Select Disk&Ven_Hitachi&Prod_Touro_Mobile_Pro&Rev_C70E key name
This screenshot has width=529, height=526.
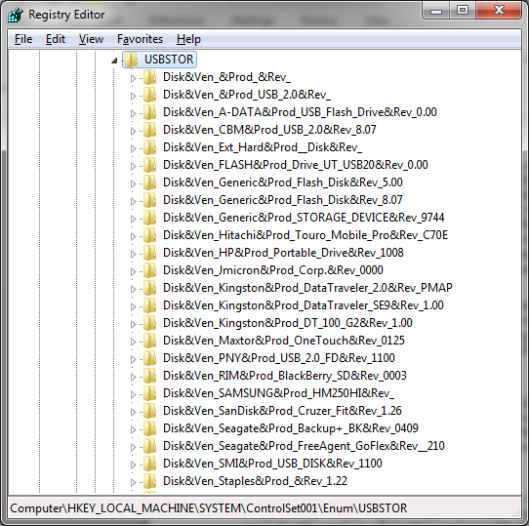(x=305, y=235)
